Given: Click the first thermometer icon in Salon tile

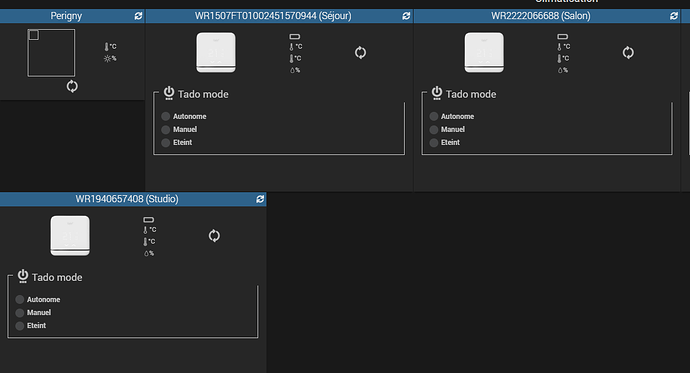Looking at the screenshot, I should (559, 47).
